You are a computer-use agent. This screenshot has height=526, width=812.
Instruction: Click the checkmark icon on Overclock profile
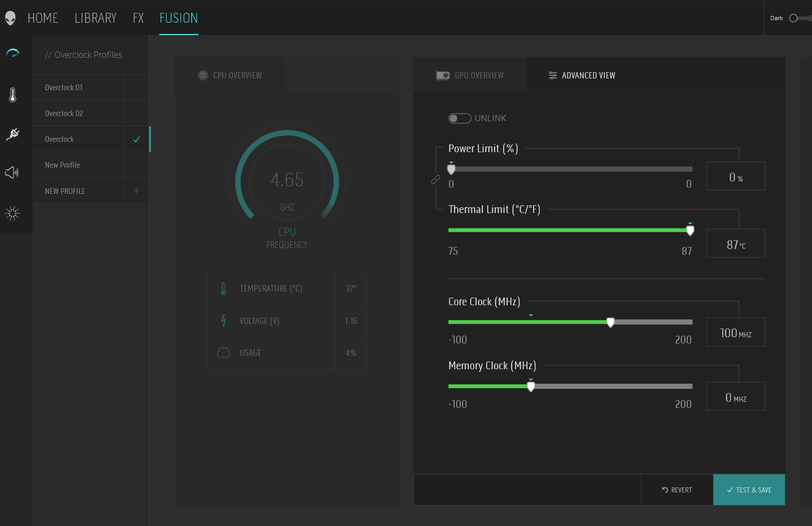[137, 139]
